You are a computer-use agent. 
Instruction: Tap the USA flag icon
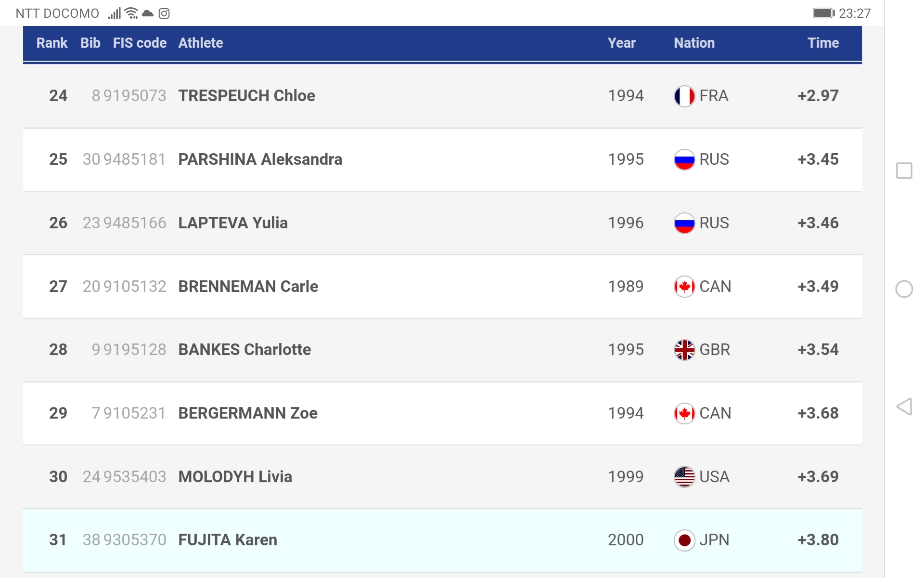684,477
